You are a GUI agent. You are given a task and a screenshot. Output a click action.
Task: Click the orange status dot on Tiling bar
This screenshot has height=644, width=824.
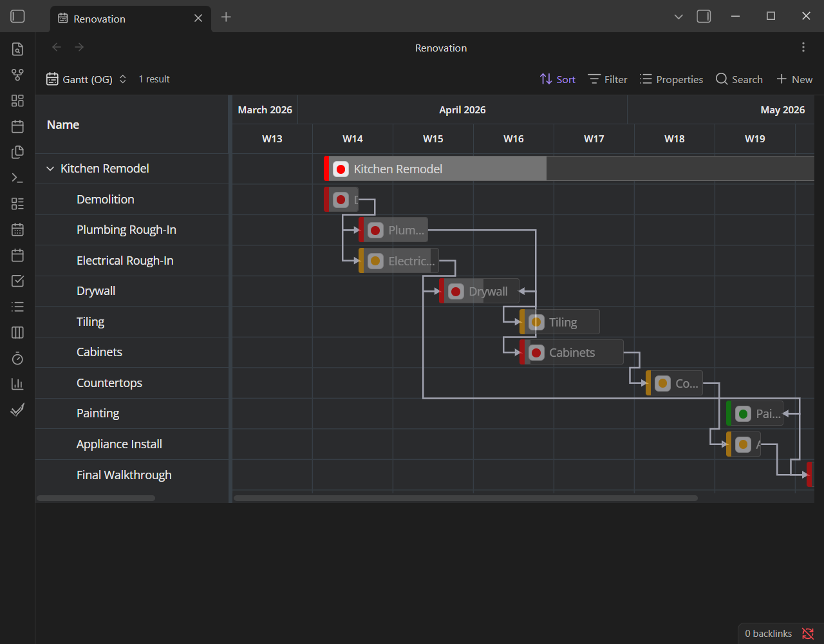[536, 322]
